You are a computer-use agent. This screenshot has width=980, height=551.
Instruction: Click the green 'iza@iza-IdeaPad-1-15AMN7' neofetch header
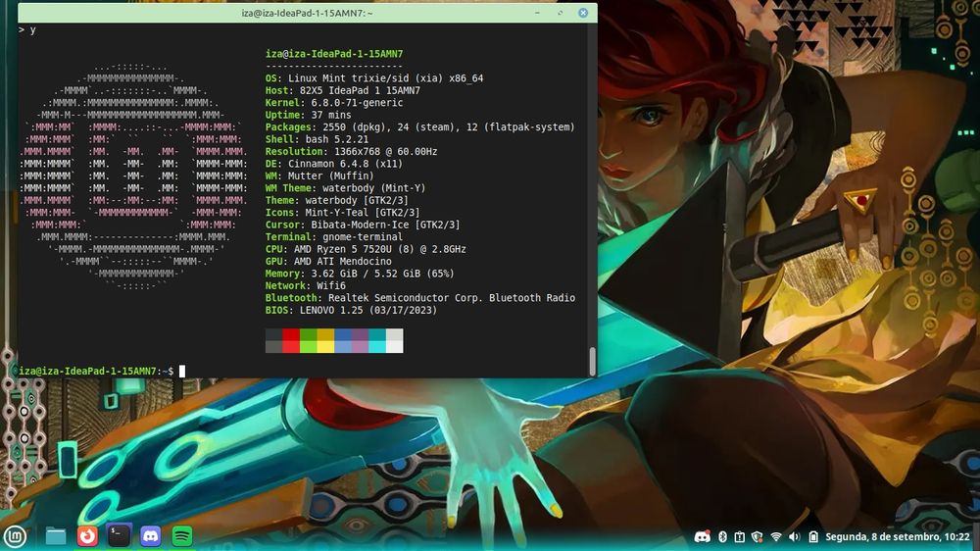[334, 54]
